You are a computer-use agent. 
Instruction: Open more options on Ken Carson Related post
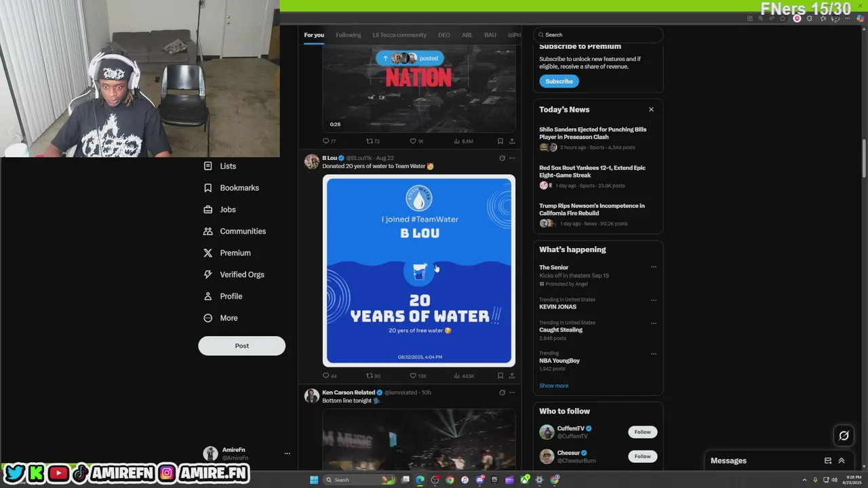(512, 392)
